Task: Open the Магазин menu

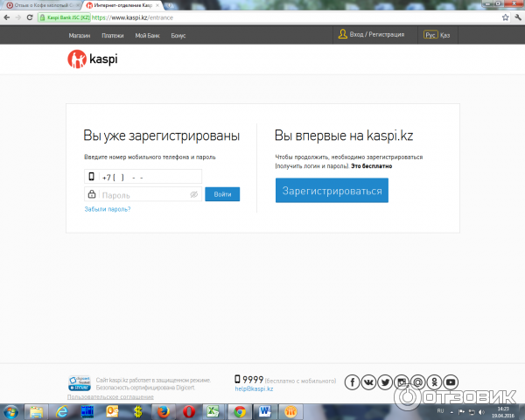Action: [x=80, y=35]
